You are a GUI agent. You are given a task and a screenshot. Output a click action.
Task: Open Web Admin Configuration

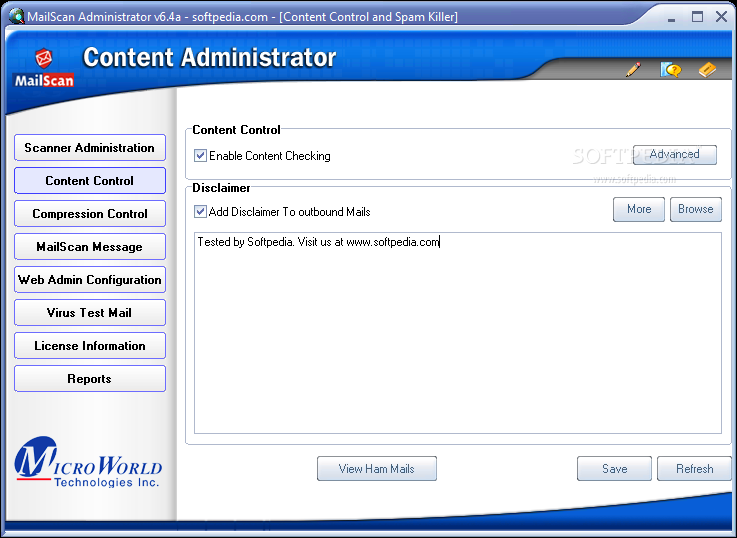tap(90, 280)
